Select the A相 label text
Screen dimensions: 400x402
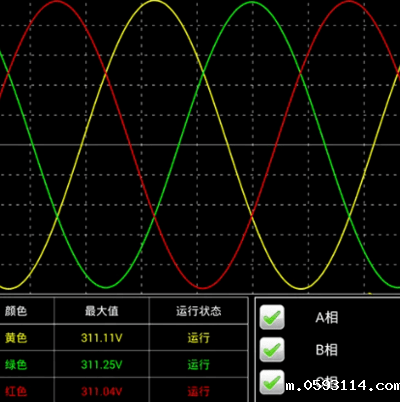coord(326,317)
